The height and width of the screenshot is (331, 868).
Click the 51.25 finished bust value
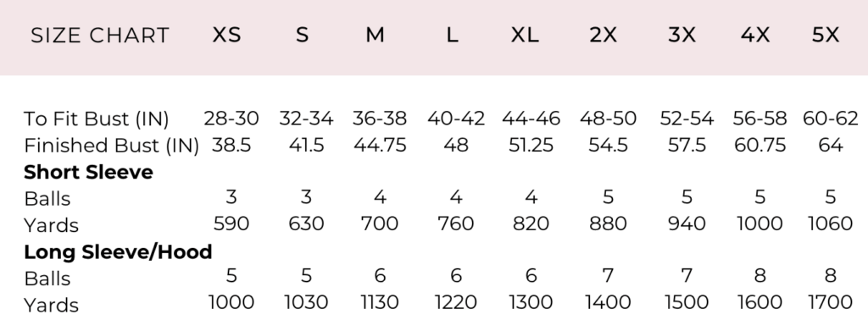click(x=531, y=146)
